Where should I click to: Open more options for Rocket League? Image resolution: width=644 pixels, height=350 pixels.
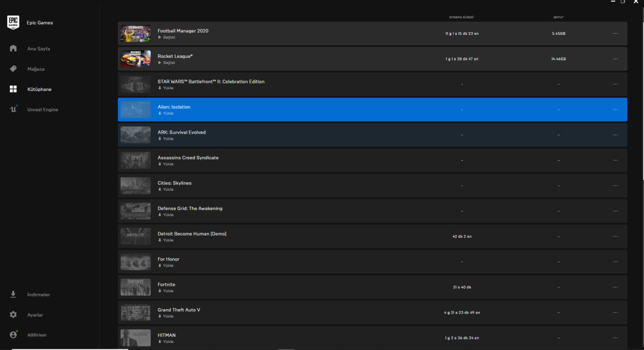(x=615, y=59)
